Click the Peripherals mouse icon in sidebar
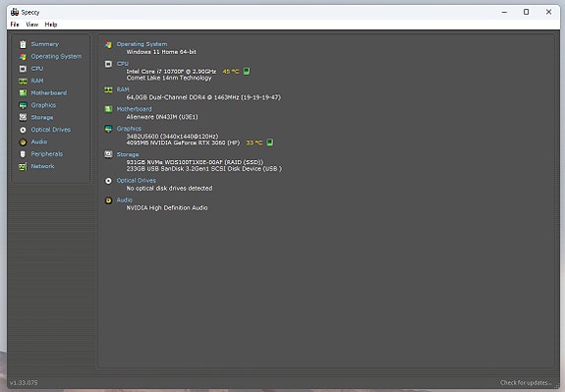 coord(23,154)
